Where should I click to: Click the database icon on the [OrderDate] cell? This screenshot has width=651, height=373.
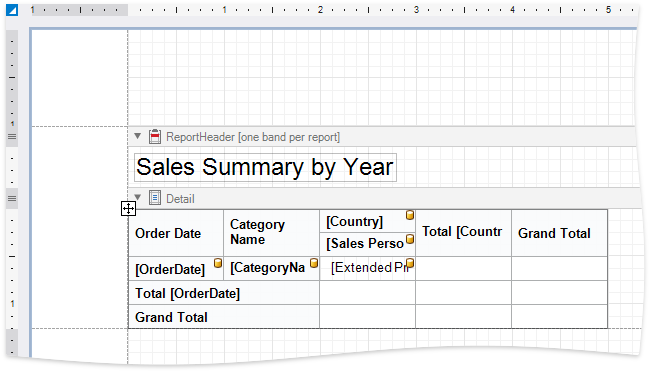(x=218, y=263)
